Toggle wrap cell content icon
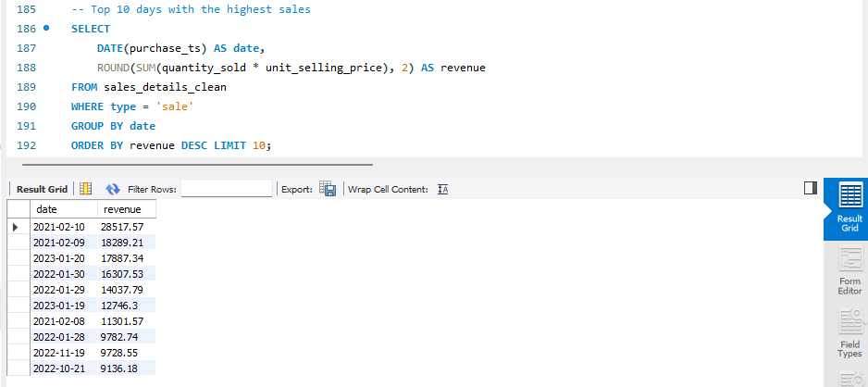This screenshot has height=387, width=868. tap(442, 190)
